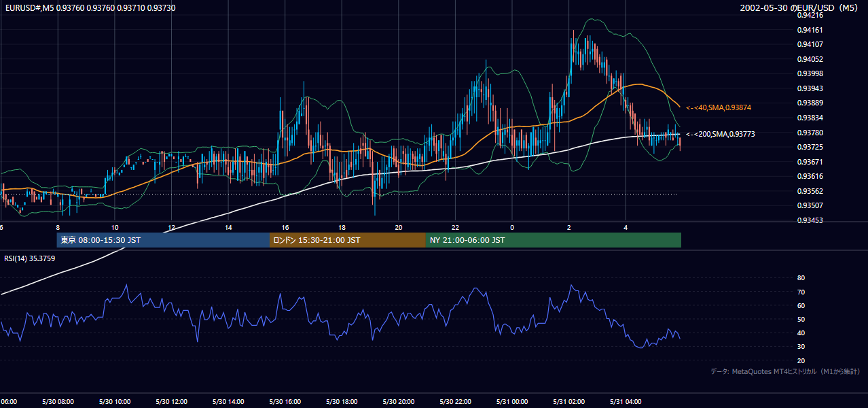868x408 pixels.
Task: Click price axis value 0.94216
Action: [x=810, y=15]
